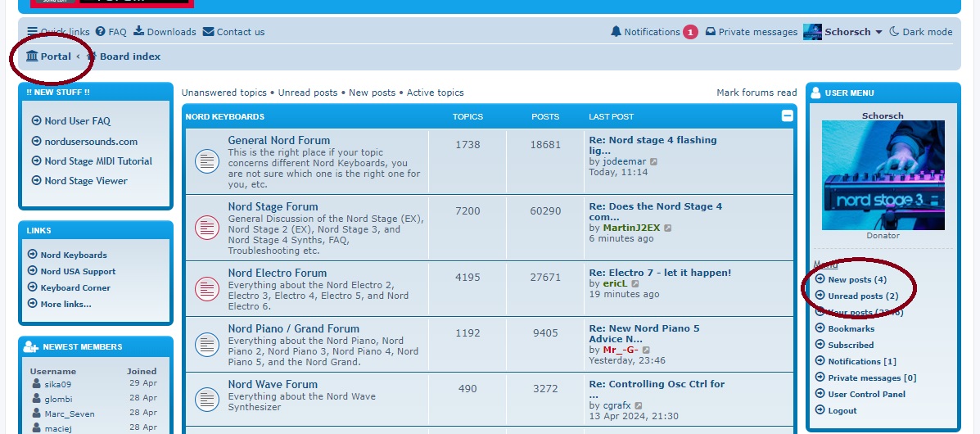Open Nord Piano / Grand Forum
The height and width of the screenshot is (434, 980).
coord(294,328)
